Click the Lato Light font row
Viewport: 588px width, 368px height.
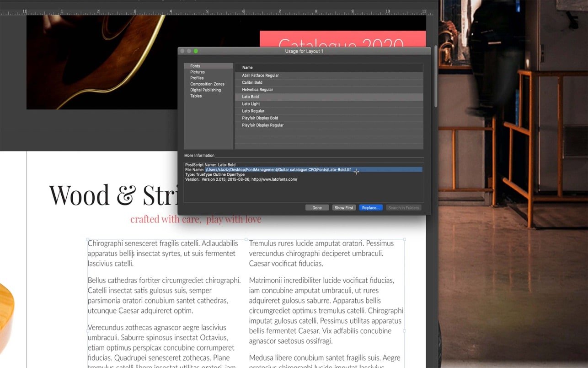251,104
